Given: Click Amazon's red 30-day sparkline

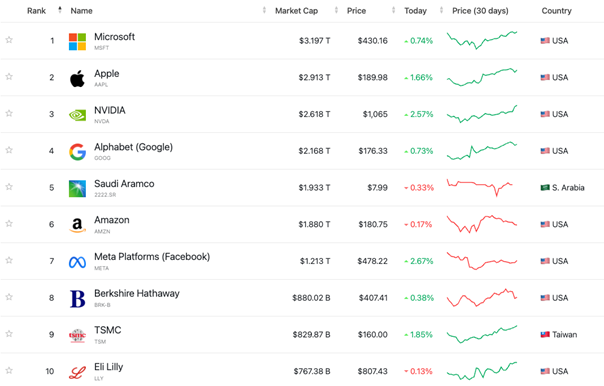Looking at the screenshot, I should tap(482, 224).
